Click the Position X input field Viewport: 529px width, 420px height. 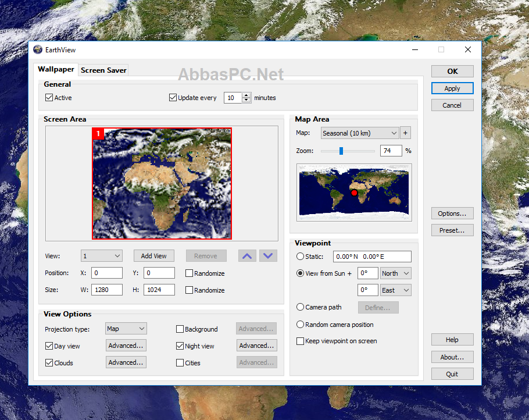pyautogui.click(x=107, y=273)
